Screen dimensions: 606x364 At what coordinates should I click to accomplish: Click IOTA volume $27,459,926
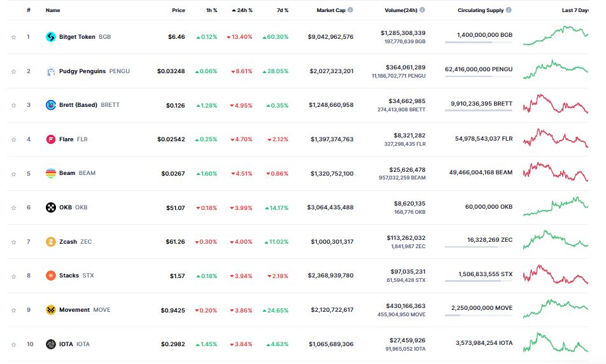(407, 340)
